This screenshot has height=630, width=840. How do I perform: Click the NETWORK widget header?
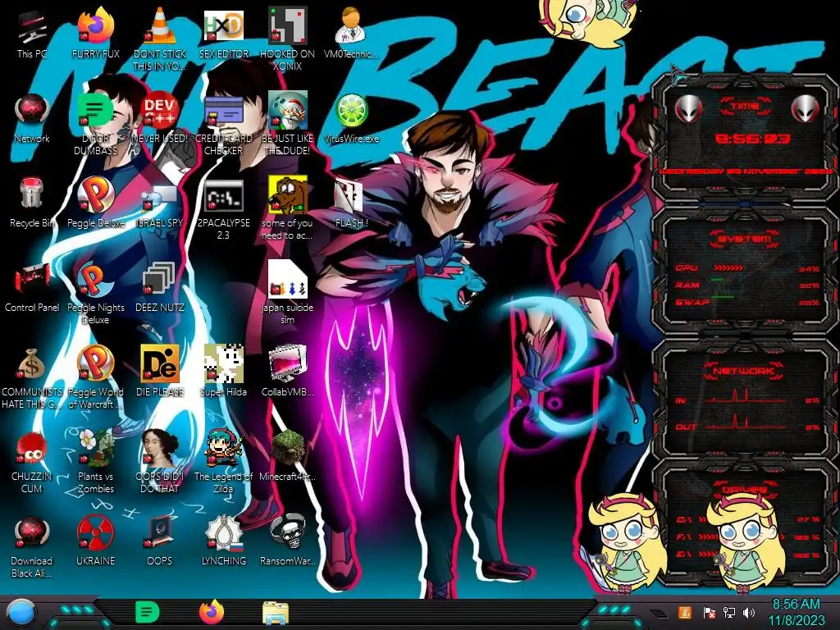coord(743,371)
